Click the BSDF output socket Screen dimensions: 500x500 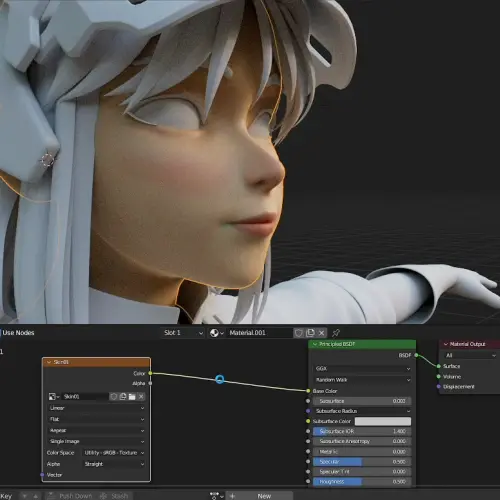(416, 355)
